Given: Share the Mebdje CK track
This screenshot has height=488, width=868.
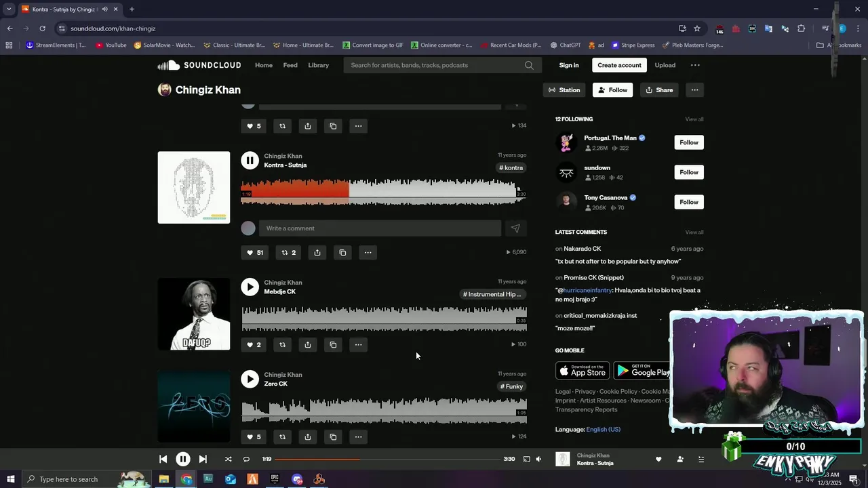Looking at the screenshot, I should click(x=308, y=345).
